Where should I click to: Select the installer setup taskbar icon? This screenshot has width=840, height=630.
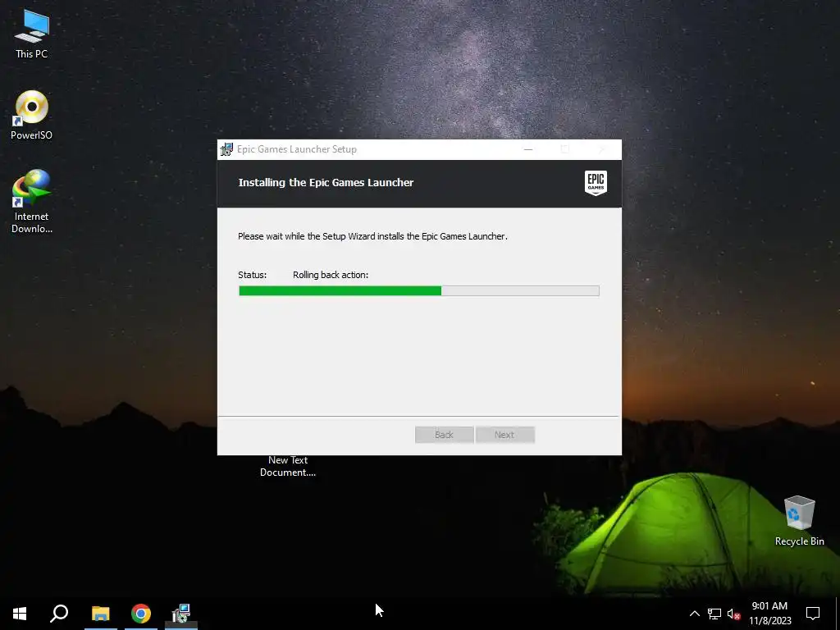[181, 614]
